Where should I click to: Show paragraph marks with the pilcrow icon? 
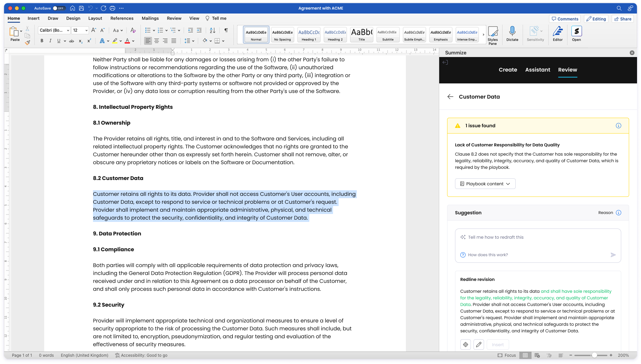226,30
